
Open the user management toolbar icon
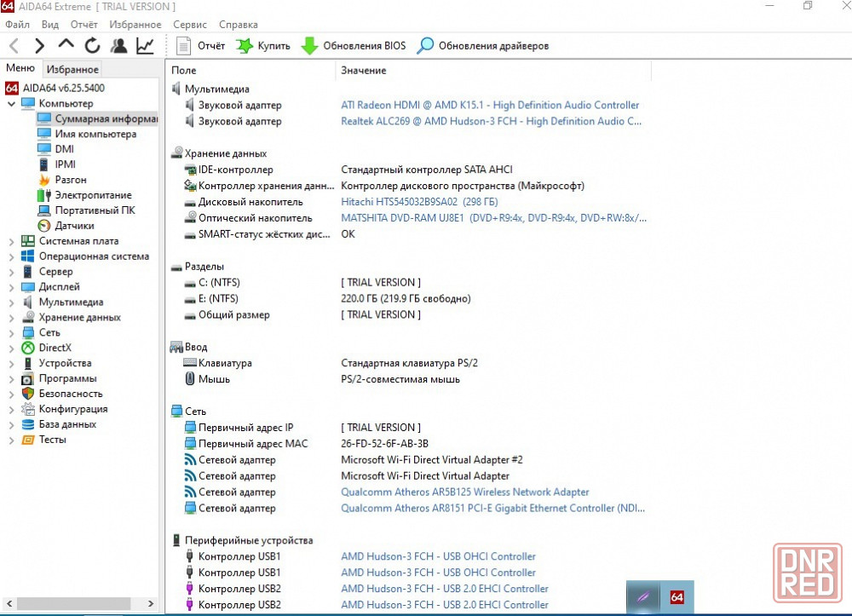coord(118,45)
